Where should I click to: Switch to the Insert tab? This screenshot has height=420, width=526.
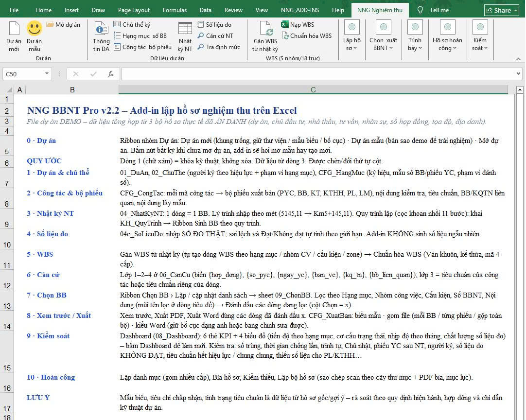point(71,10)
